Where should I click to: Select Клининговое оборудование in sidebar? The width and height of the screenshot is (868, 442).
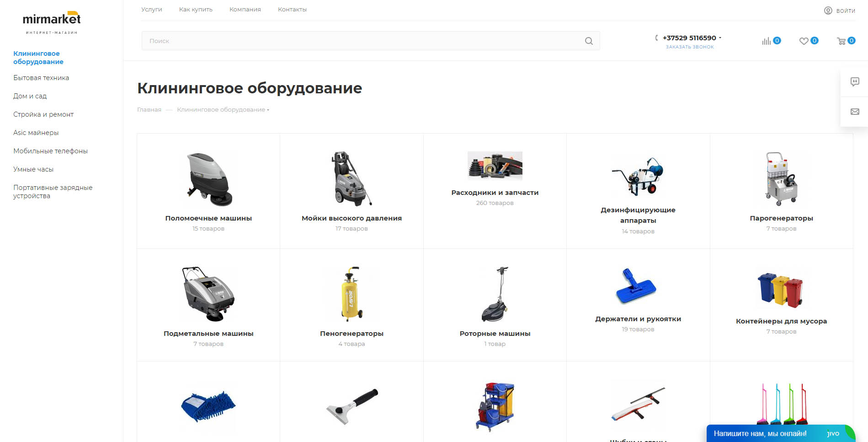coord(38,58)
